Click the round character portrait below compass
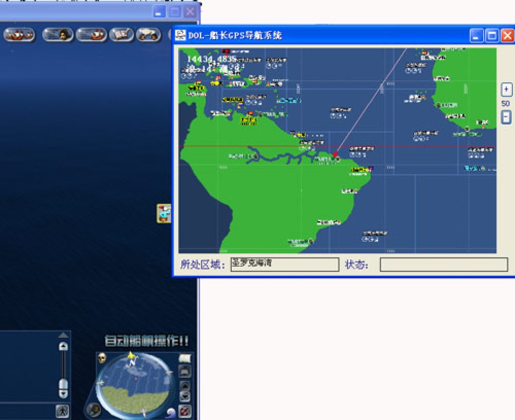The image size is (515, 420). [x=94, y=409]
